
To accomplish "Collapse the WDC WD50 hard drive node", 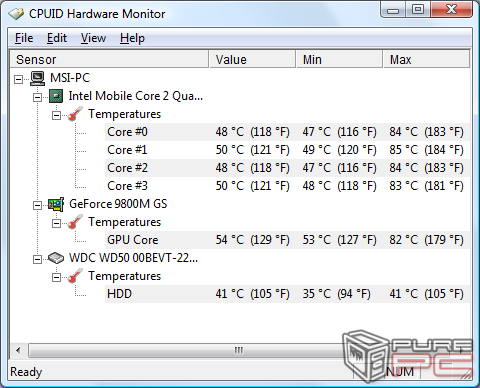I will click(x=37, y=259).
